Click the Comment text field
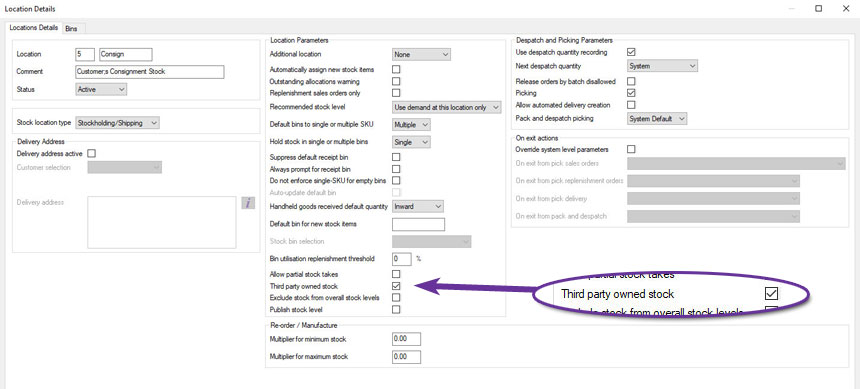The width and height of the screenshot is (860, 389). coord(150,71)
